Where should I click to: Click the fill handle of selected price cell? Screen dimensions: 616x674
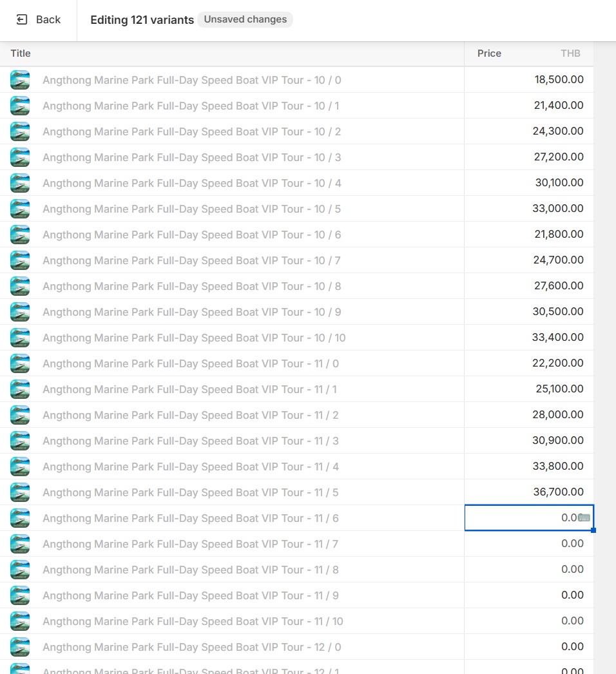pyautogui.click(x=593, y=530)
